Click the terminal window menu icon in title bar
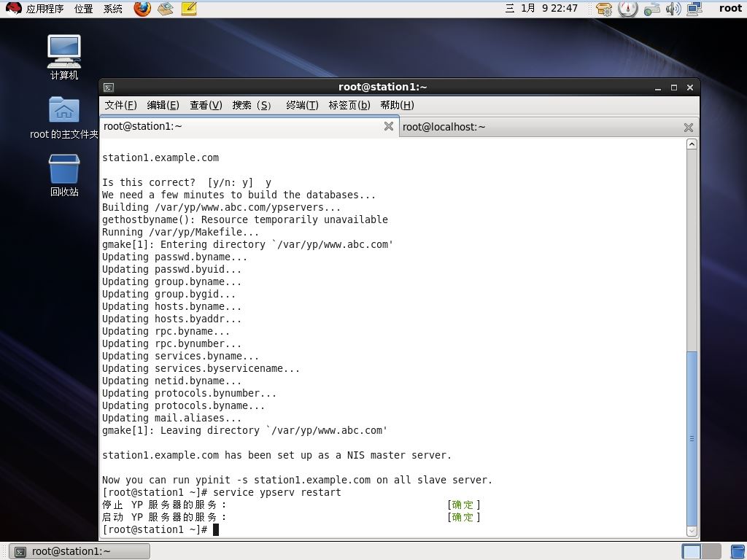This screenshot has height=560, width=747. (x=109, y=87)
